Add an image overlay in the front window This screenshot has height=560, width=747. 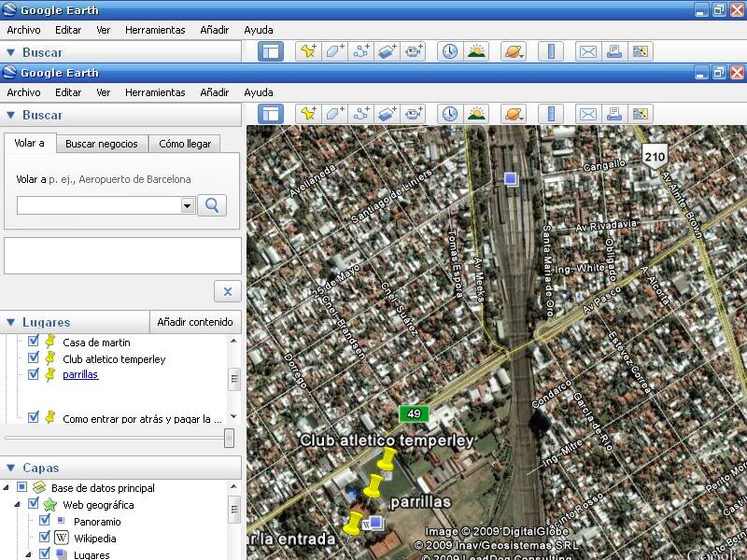point(387,114)
